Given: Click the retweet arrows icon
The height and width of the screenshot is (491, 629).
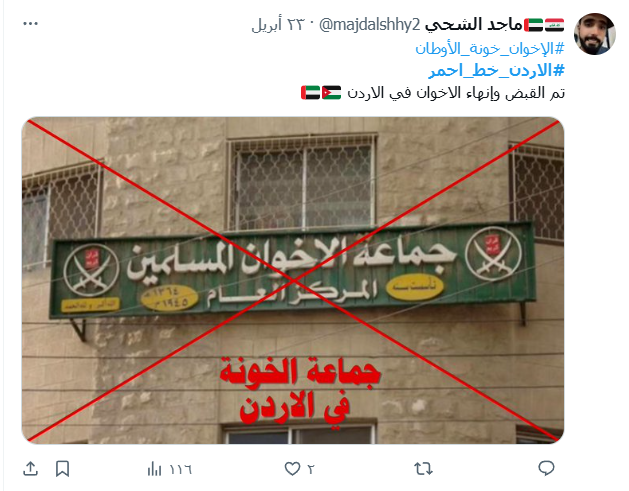Looking at the screenshot, I should click(x=423, y=469).
